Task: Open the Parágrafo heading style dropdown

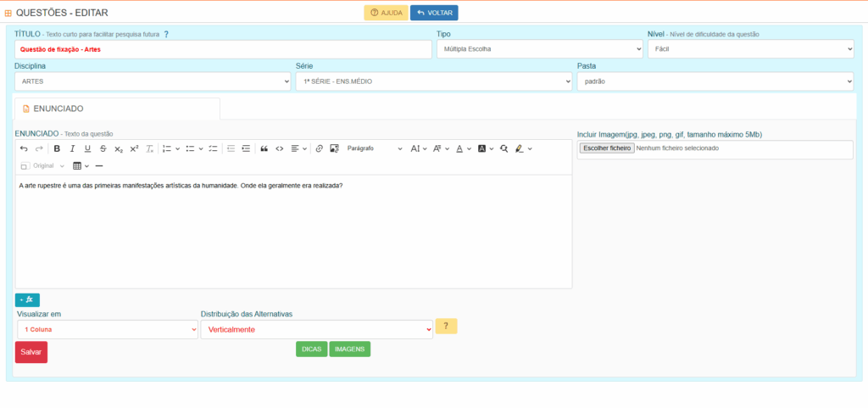Action: coord(374,148)
